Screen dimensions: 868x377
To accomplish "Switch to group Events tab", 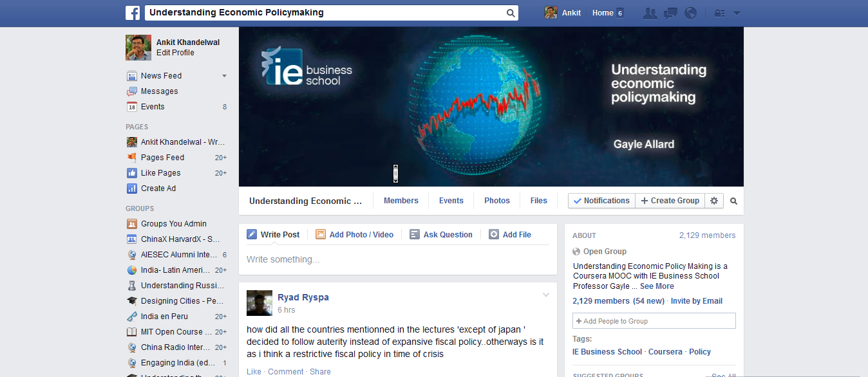I will [x=451, y=201].
